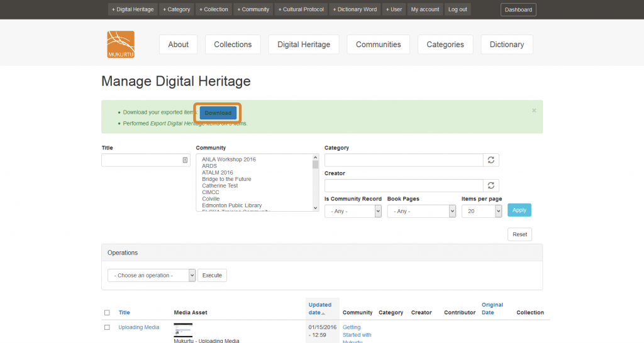Check the Uploading Media row checkbox
The height and width of the screenshot is (343, 644).
pos(107,327)
